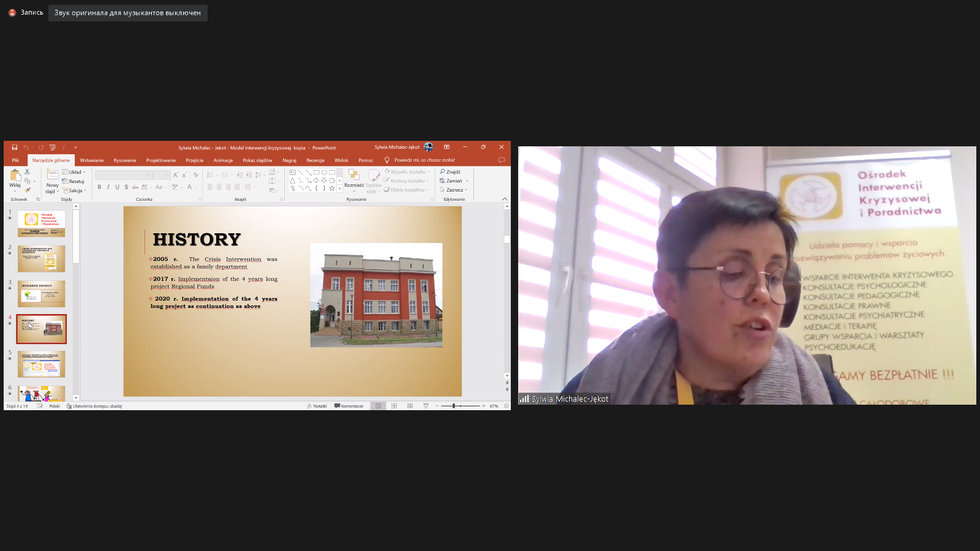Click the Nowy slajd icon
This screenshot has width=980, height=551.
point(53,176)
